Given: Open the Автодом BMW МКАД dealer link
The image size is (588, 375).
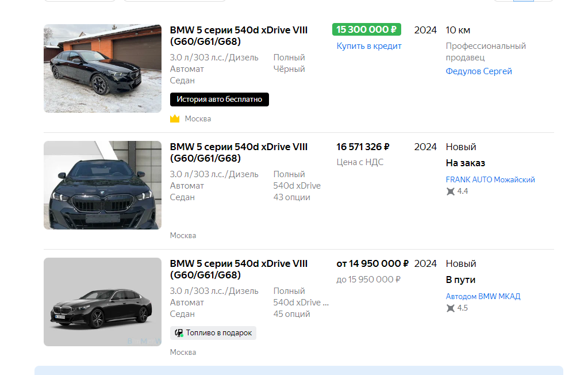Looking at the screenshot, I should coord(483,296).
